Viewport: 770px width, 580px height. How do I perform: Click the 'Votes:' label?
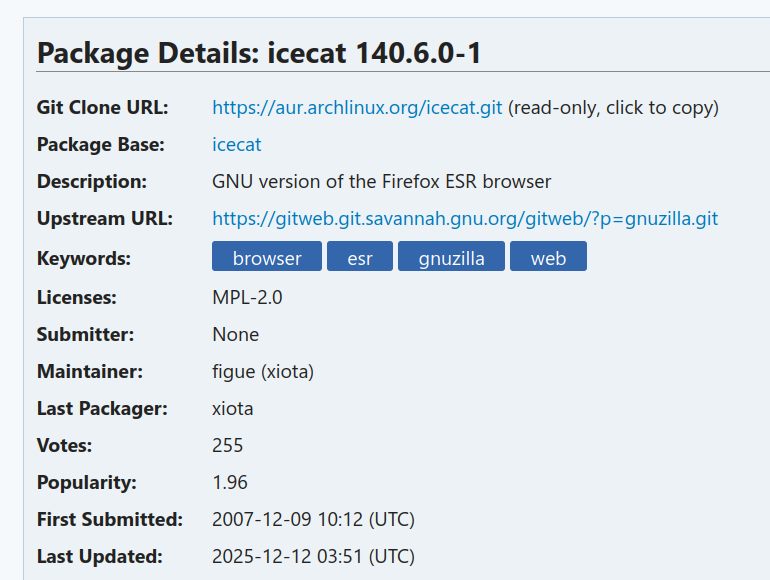coord(64,445)
